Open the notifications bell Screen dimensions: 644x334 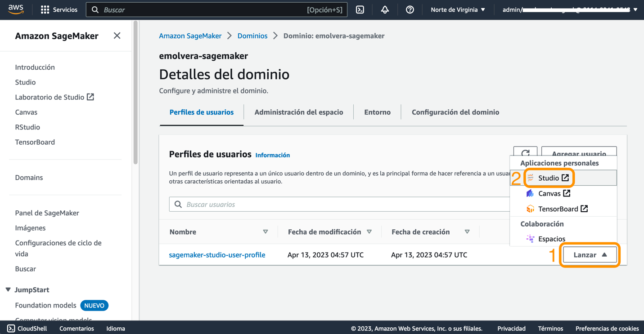click(385, 9)
